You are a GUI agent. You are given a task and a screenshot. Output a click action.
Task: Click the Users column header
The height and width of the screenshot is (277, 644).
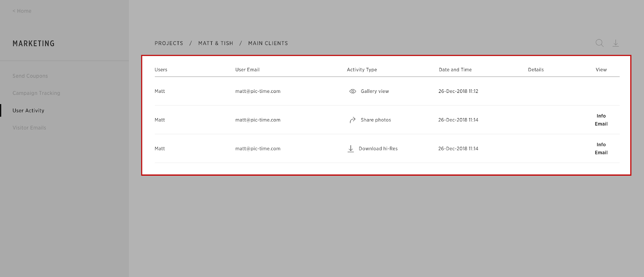pyautogui.click(x=161, y=70)
